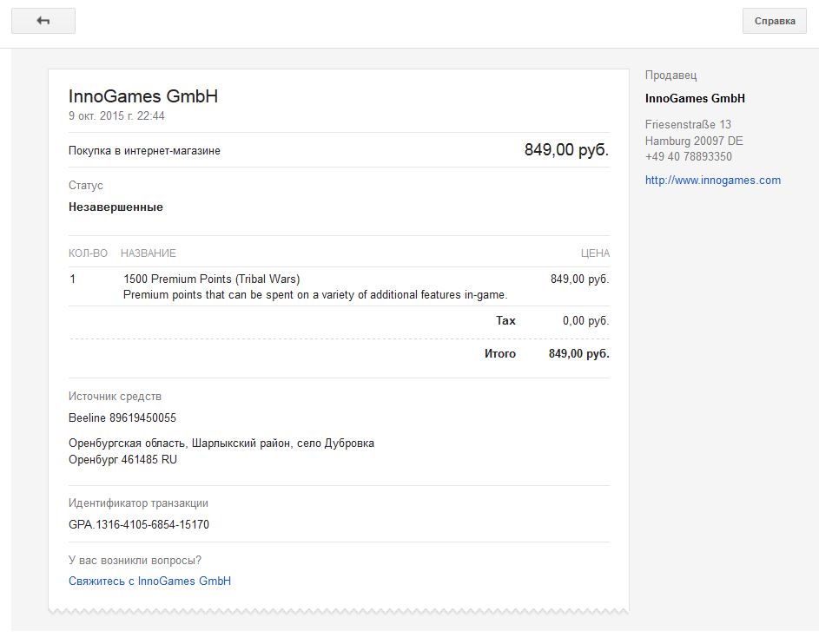819x644 pixels.
Task: Click the Friesenstraße 13 seller address
Action: pyautogui.click(x=688, y=125)
